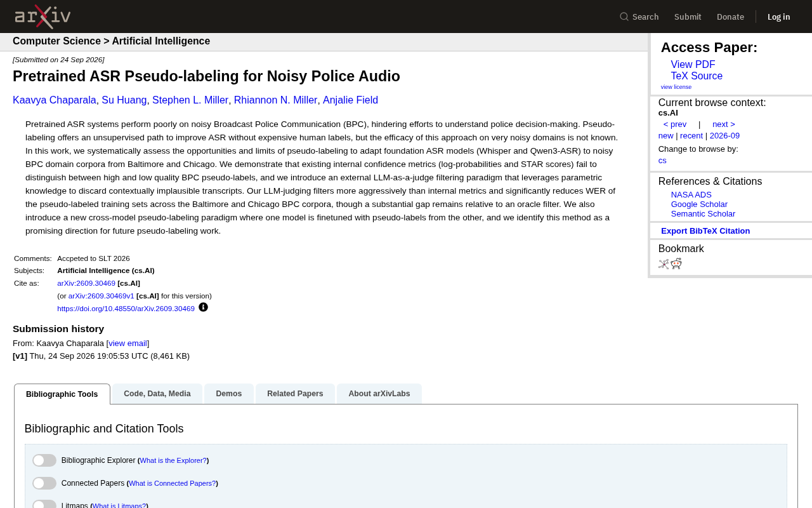Image resolution: width=812 pixels, height=508 pixels.
Task: Switch to Code, Data, Media tab
Action: point(157,394)
